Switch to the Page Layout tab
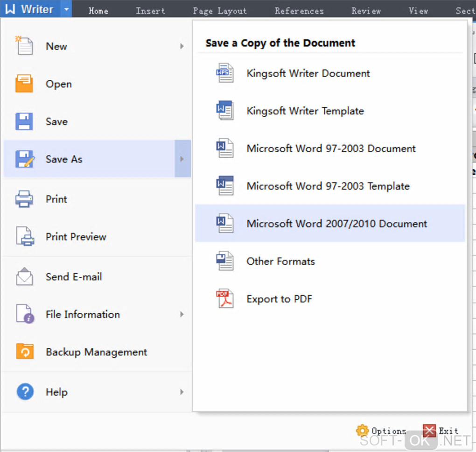This screenshot has width=476, height=452. (x=220, y=11)
